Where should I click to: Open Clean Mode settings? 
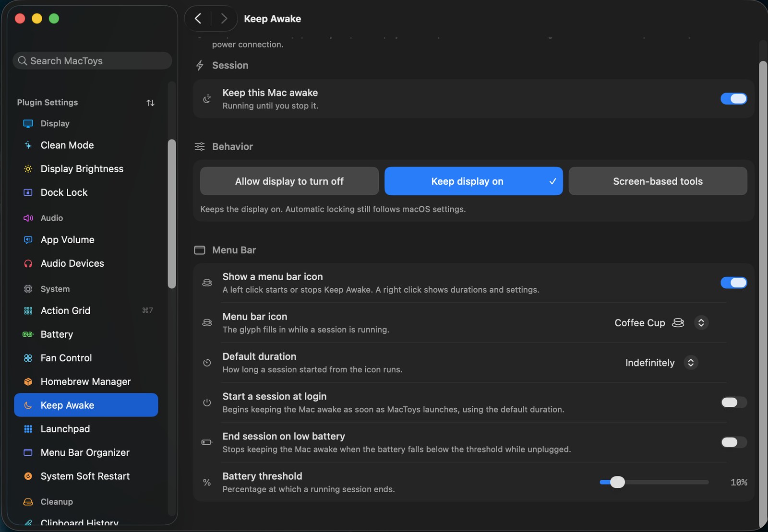tap(86, 145)
